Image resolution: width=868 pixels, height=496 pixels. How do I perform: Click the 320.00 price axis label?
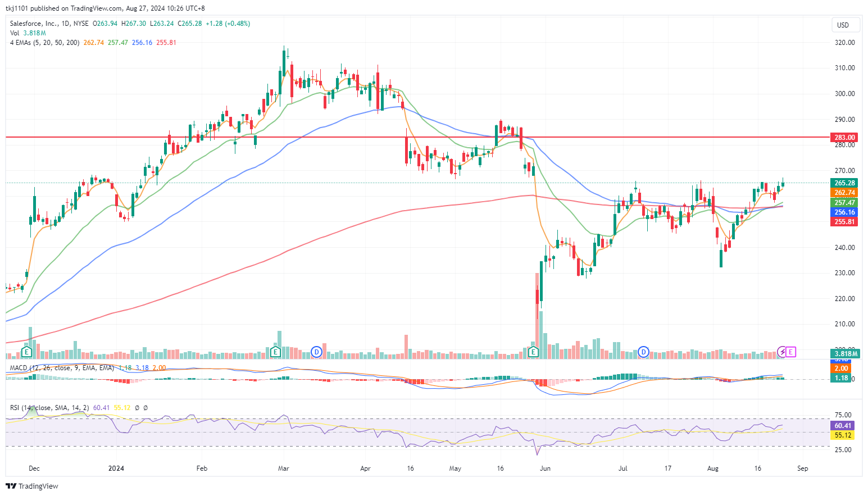point(845,42)
